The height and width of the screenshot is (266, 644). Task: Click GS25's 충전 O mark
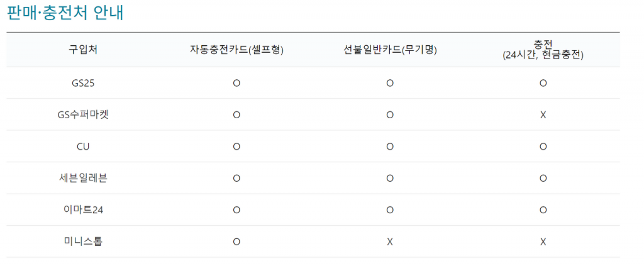pyautogui.click(x=543, y=83)
